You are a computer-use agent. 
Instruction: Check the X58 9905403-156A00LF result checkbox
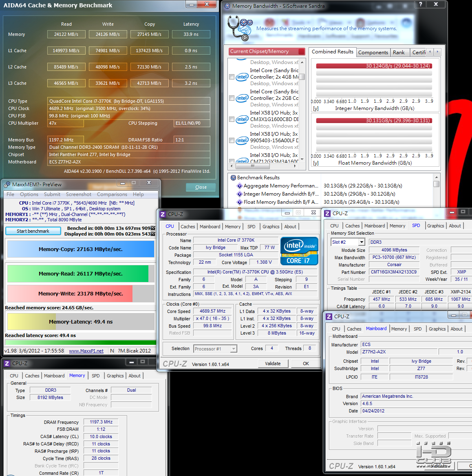click(x=232, y=141)
